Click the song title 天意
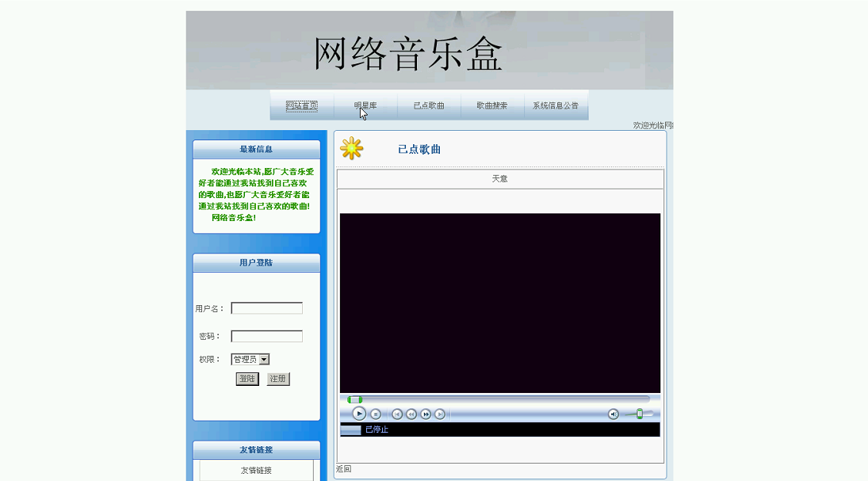 tap(500, 179)
